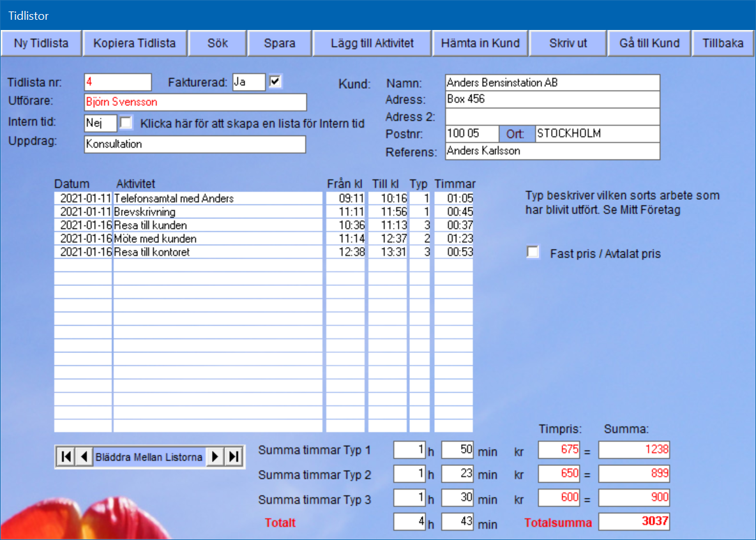
Task: Enable the Intern tid checkbox
Action: tap(126, 122)
